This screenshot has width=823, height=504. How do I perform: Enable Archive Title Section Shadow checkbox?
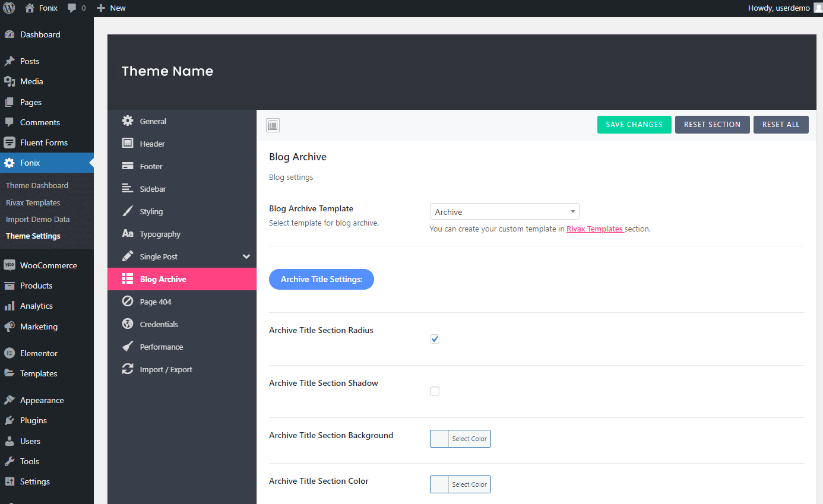[435, 391]
